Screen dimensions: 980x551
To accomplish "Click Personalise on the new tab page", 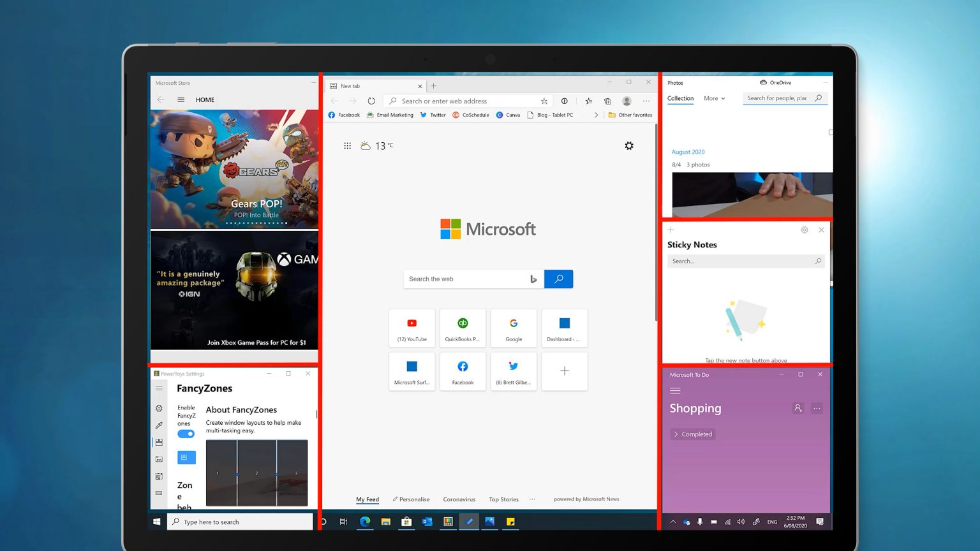I will click(x=411, y=499).
